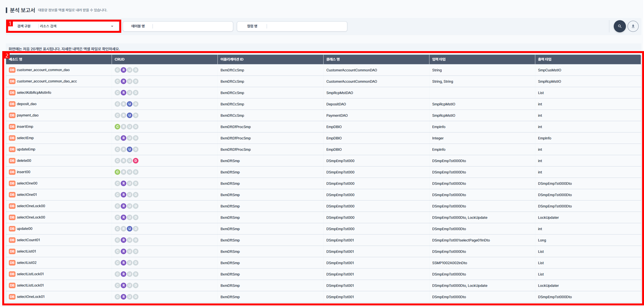This screenshot has height=307, width=644.
Task: Select the selectKdbRcpMstInfo method name
Action: (34, 93)
